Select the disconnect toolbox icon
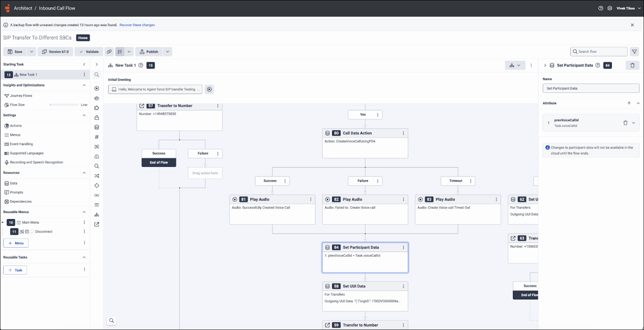Screen dimensions: 644x330 click(x=96, y=147)
